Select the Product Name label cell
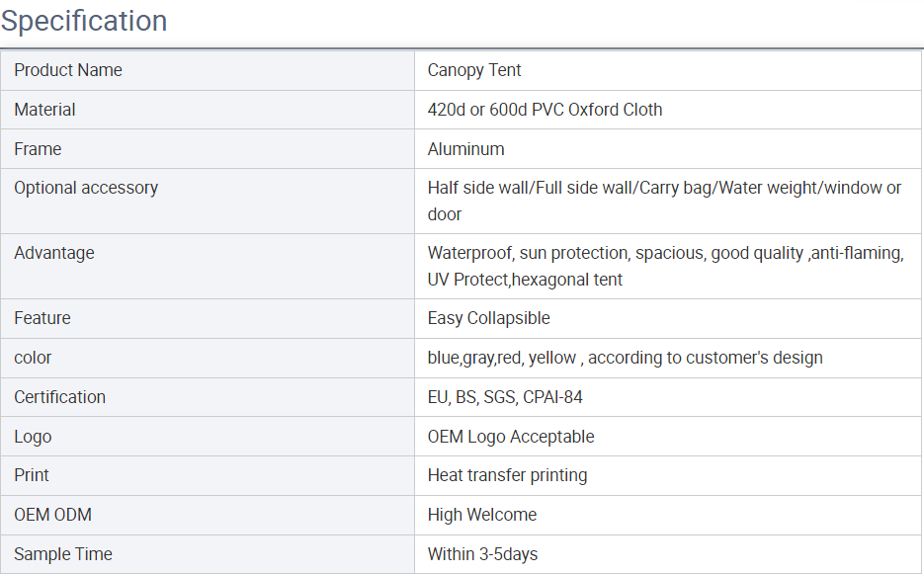Screen dimensions: 924x574 click(x=68, y=70)
